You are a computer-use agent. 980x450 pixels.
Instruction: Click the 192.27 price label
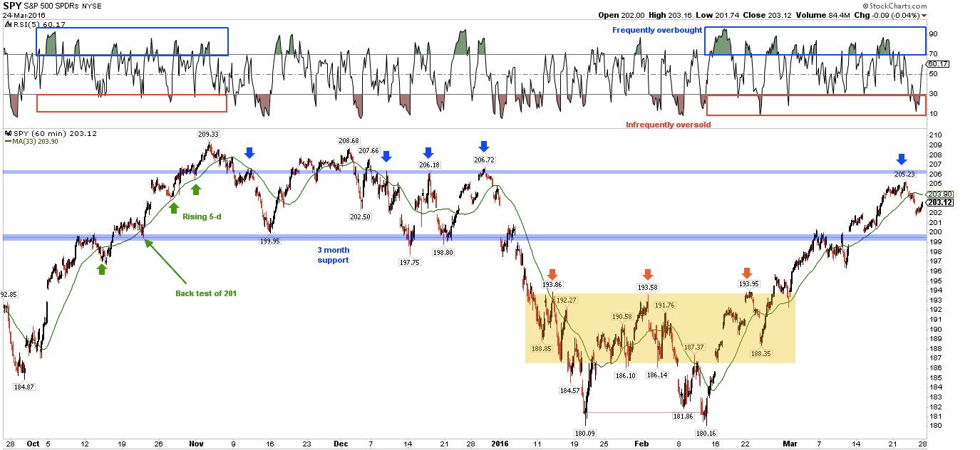point(566,300)
